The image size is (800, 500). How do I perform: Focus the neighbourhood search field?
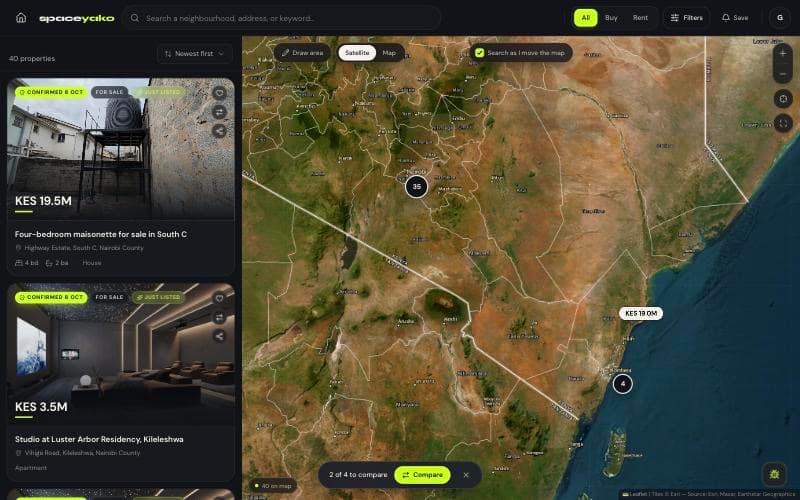(x=282, y=18)
